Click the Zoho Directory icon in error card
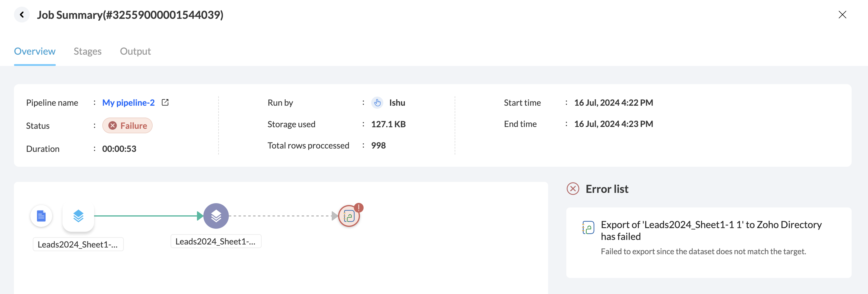Screen dimensions: 868x294 (588, 227)
